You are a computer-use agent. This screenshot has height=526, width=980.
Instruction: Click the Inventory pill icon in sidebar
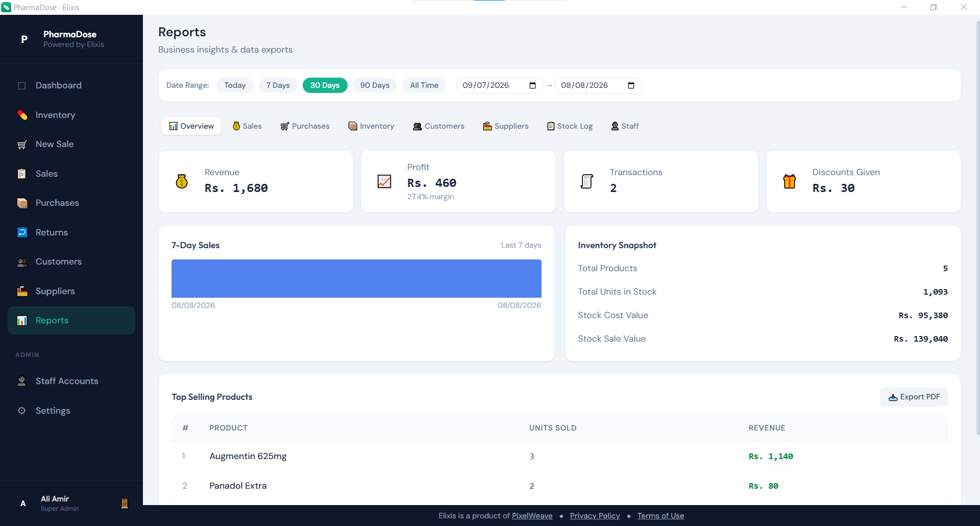(22, 115)
